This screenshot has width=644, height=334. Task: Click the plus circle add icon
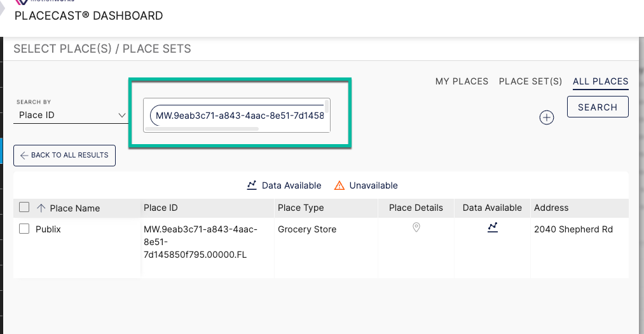tap(546, 117)
